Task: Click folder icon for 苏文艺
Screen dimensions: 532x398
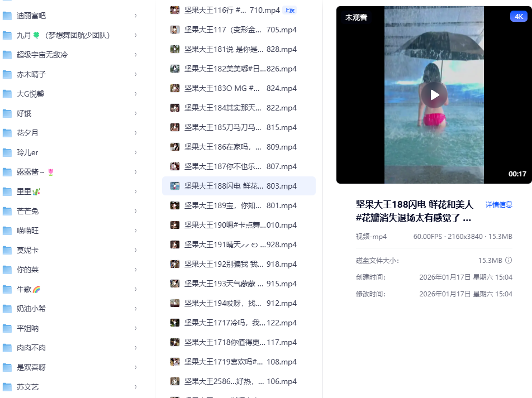Action: (x=7, y=387)
